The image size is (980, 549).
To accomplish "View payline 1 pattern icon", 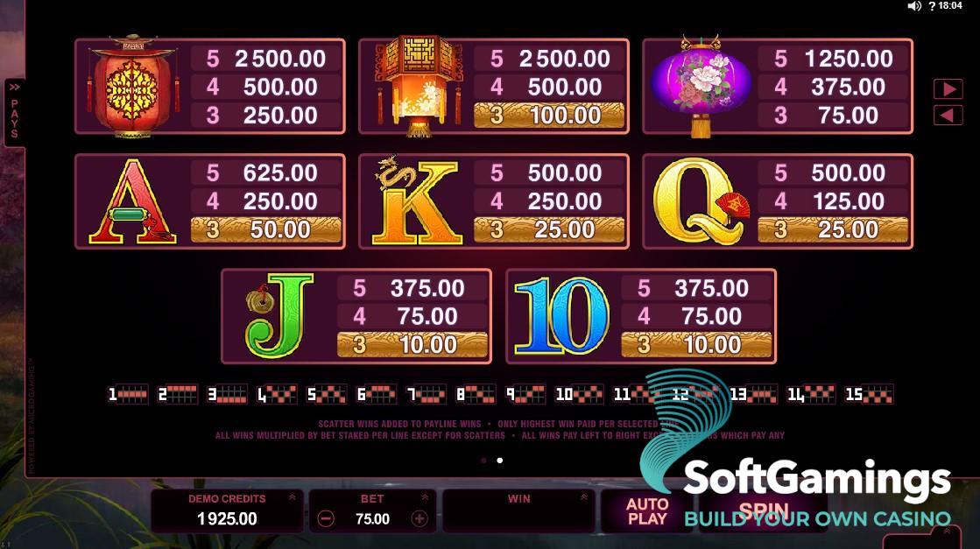I will (128, 394).
